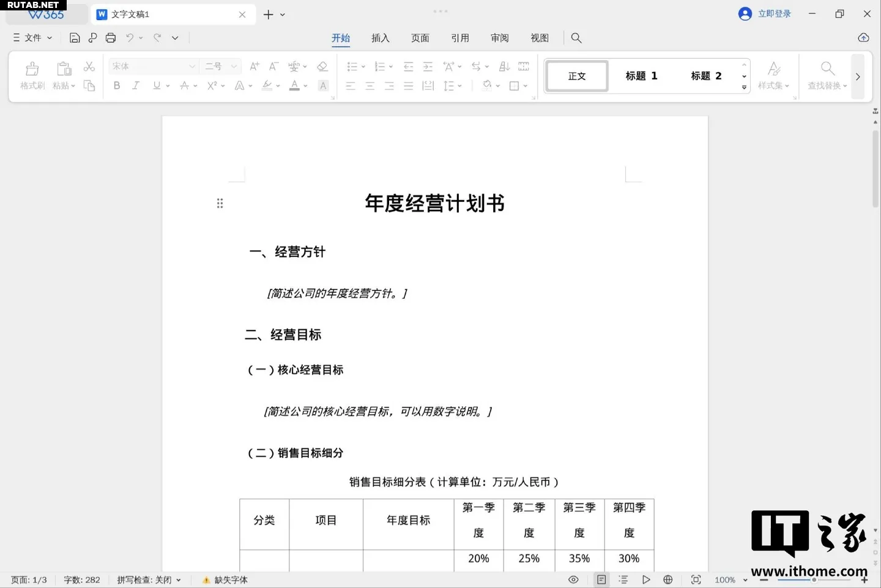
Task: Click the cut scissors icon
Action: click(89, 66)
